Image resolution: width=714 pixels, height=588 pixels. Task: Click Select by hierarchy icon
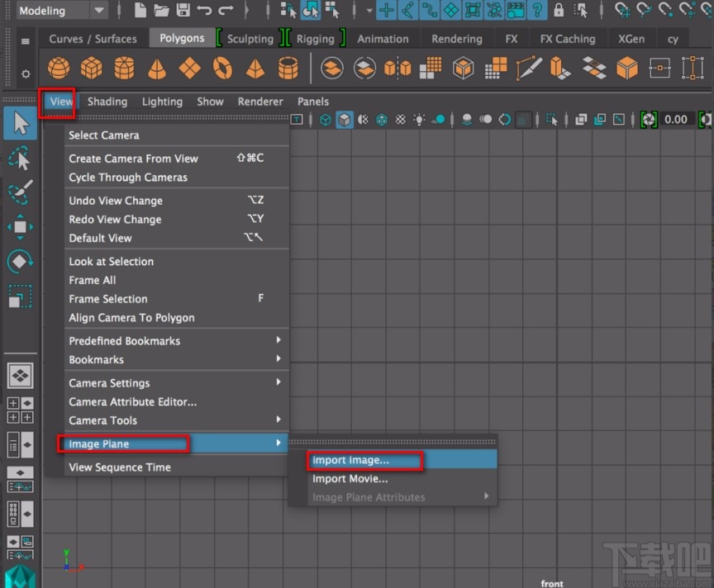pos(288,10)
